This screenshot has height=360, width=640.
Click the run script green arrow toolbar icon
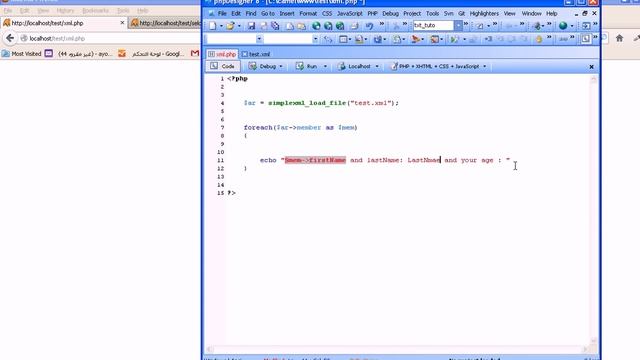coord(454,39)
